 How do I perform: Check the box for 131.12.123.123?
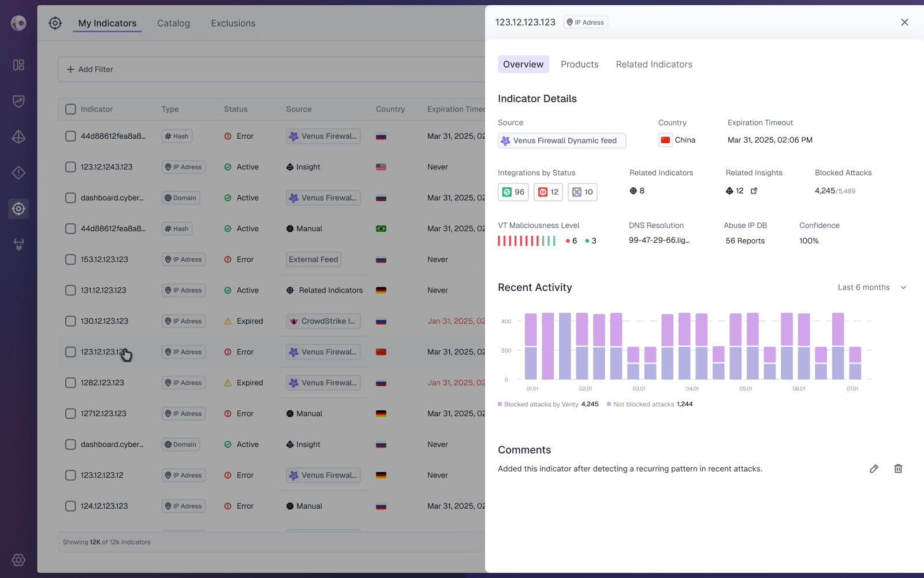pyautogui.click(x=70, y=290)
